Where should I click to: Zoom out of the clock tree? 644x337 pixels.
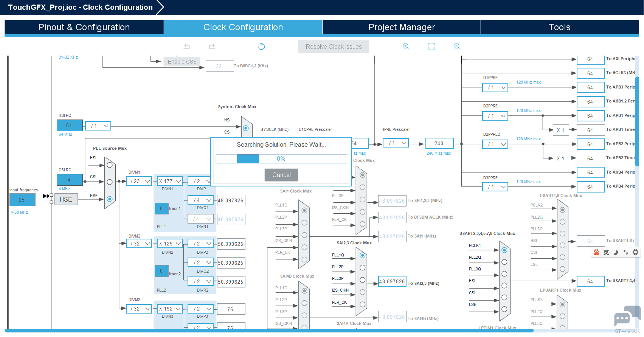[x=457, y=46]
